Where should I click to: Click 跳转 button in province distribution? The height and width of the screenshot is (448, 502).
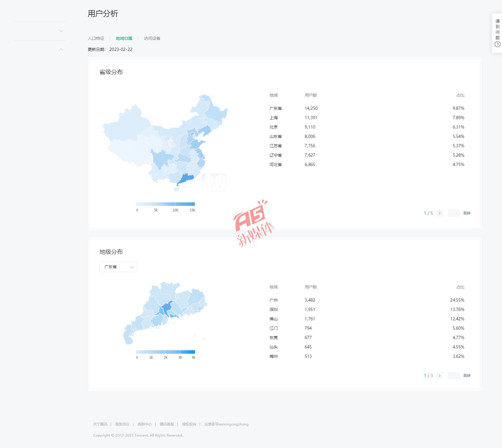point(467,213)
